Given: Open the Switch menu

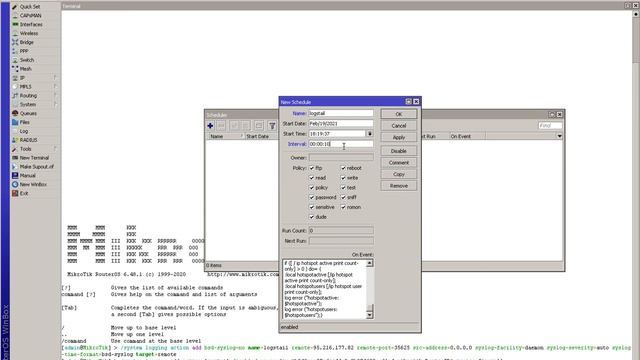Looking at the screenshot, I should (27, 60).
